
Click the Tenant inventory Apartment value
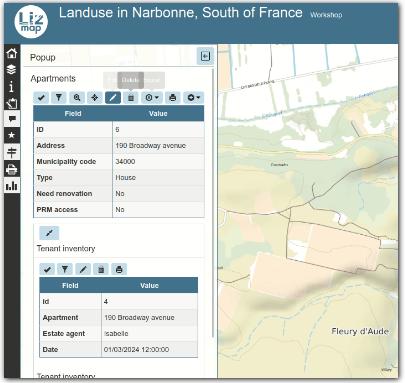point(139,318)
